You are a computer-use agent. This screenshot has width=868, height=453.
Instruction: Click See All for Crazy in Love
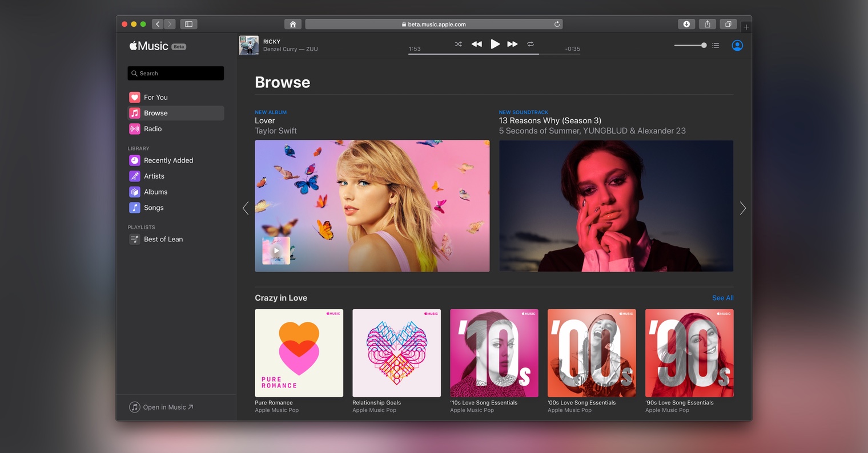pyautogui.click(x=722, y=298)
